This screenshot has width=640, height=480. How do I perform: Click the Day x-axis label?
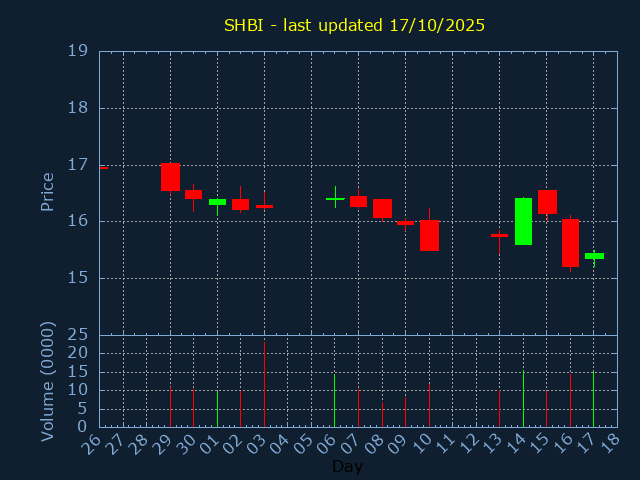347,466
